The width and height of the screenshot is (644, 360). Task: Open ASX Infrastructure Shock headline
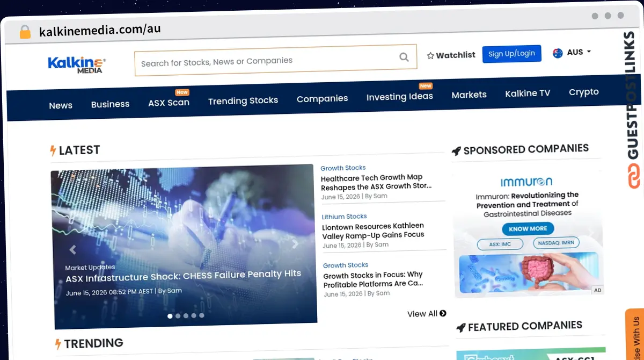[183, 276]
